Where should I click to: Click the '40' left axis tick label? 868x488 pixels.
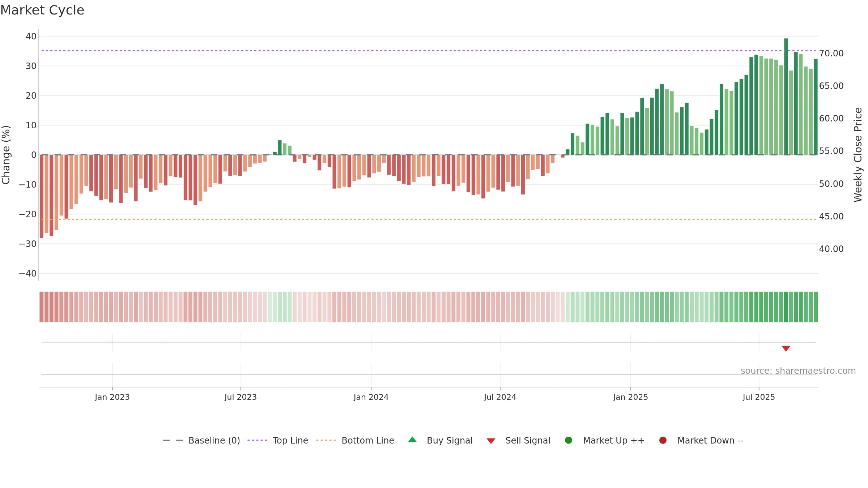point(31,37)
